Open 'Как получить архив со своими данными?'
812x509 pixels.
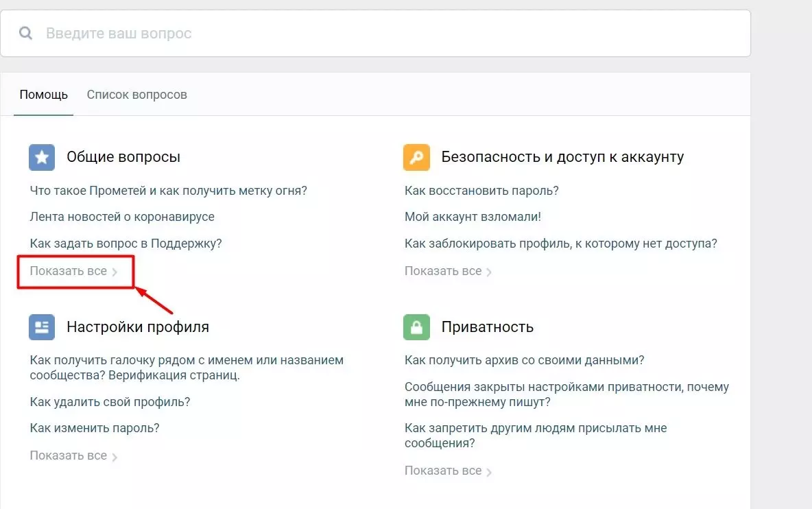click(524, 360)
